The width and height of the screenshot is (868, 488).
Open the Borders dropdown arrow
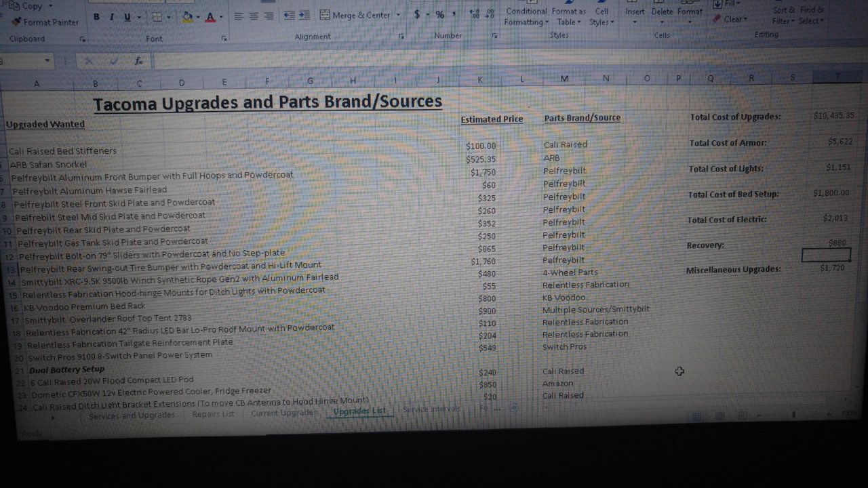pyautogui.click(x=169, y=16)
